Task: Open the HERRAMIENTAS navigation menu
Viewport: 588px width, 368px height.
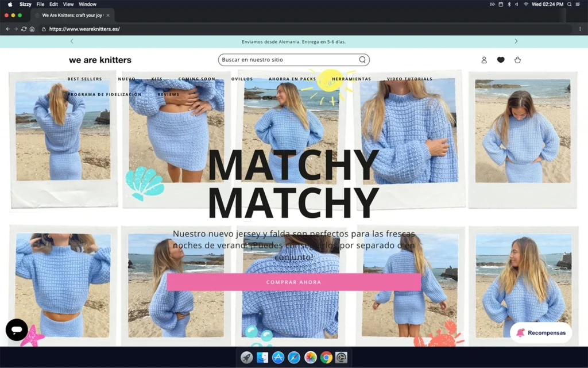Action: (x=351, y=79)
